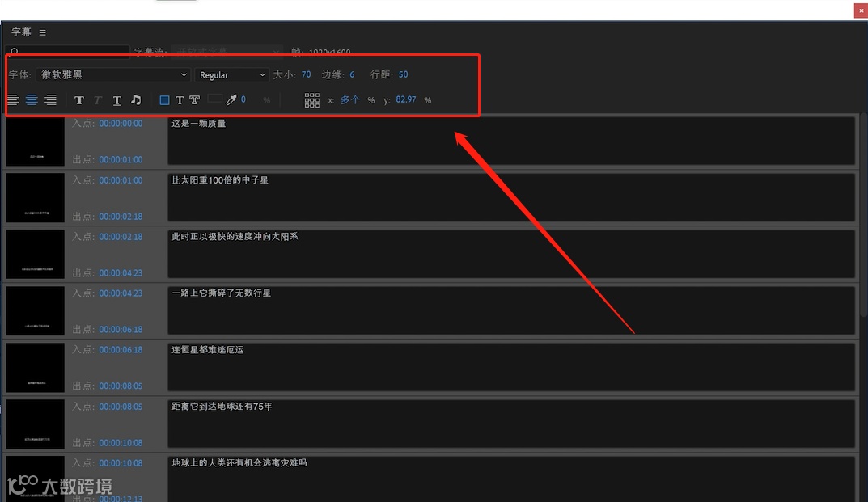Select the thumbnail of caption 此时正以极快的速度冲向太阳系
The height and width of the screenshot is (502, 868).
[35, 254]
